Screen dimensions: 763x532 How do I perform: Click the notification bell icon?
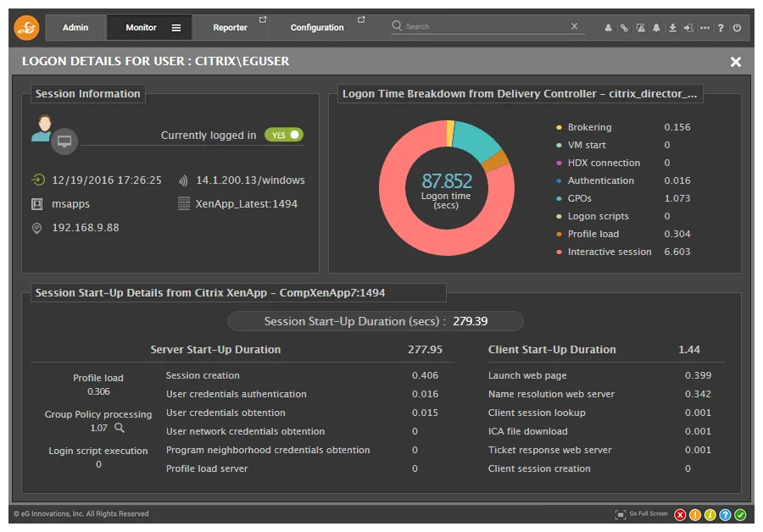[x=656, y=28]
